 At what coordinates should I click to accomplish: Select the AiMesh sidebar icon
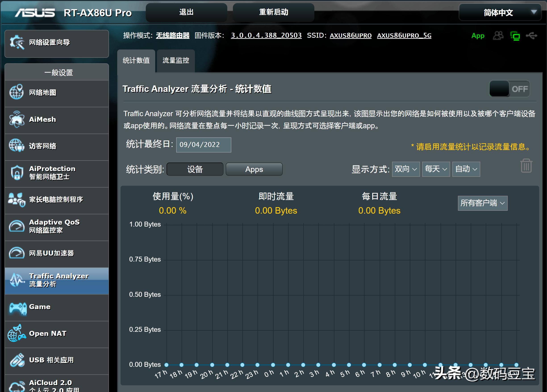click(42, 120)
